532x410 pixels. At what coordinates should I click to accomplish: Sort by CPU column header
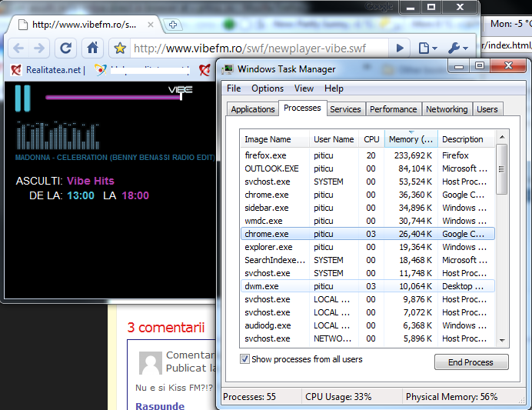coord(371,139)
